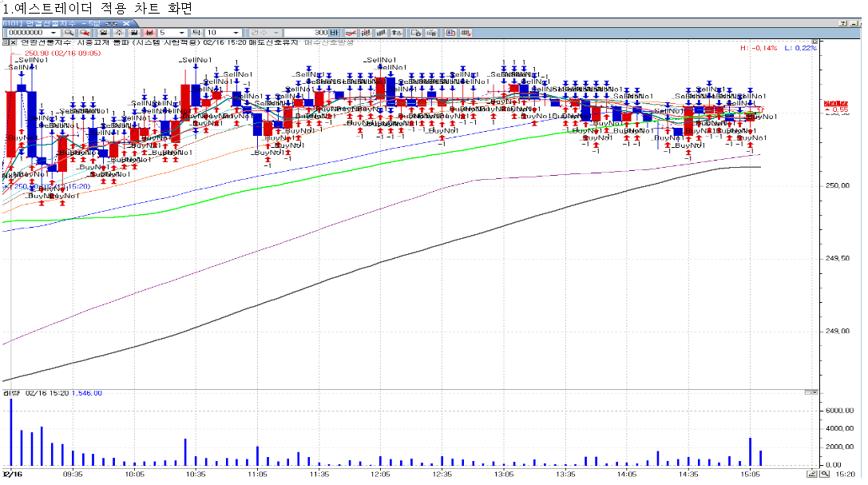This screenshot has width=868, height=485.
Task: Click the red line chart style icon
Action: coord(350,33)
